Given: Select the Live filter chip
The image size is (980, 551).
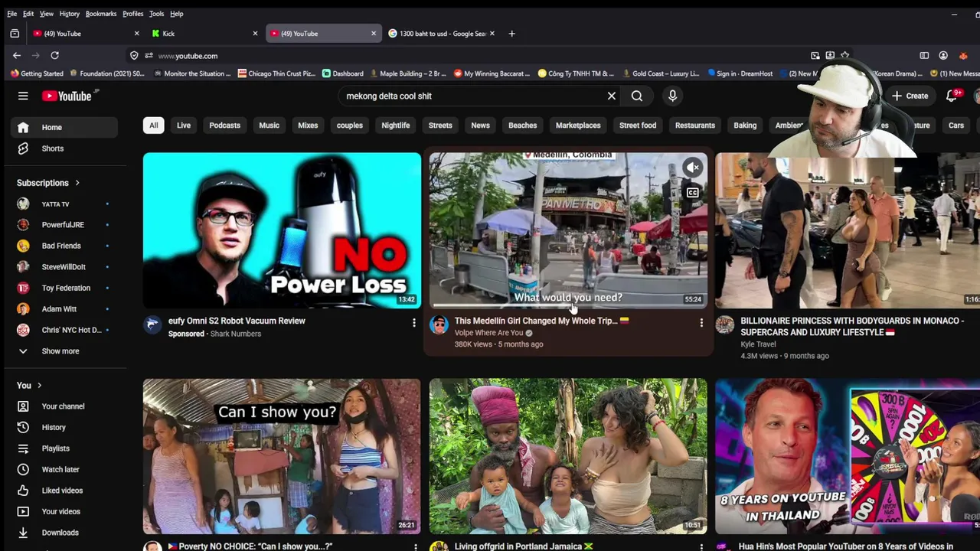Looking at the screenshot, I should (184, 126).
